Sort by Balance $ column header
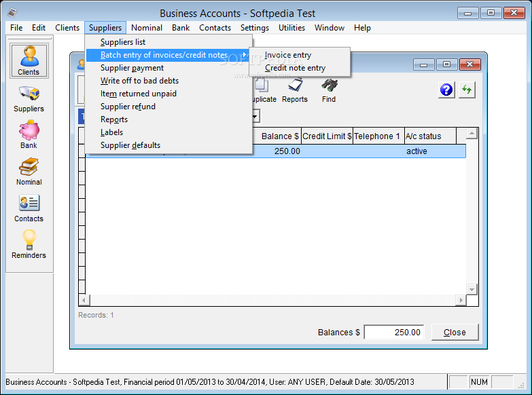The height and width of the screenshot is (395, 532). coord(276,136)
